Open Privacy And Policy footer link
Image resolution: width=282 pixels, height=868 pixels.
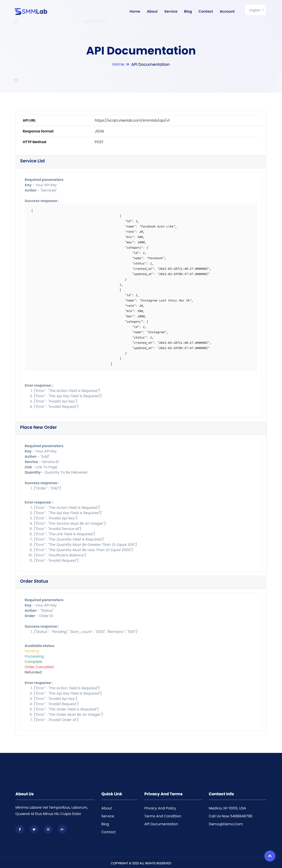coord(160,808)
